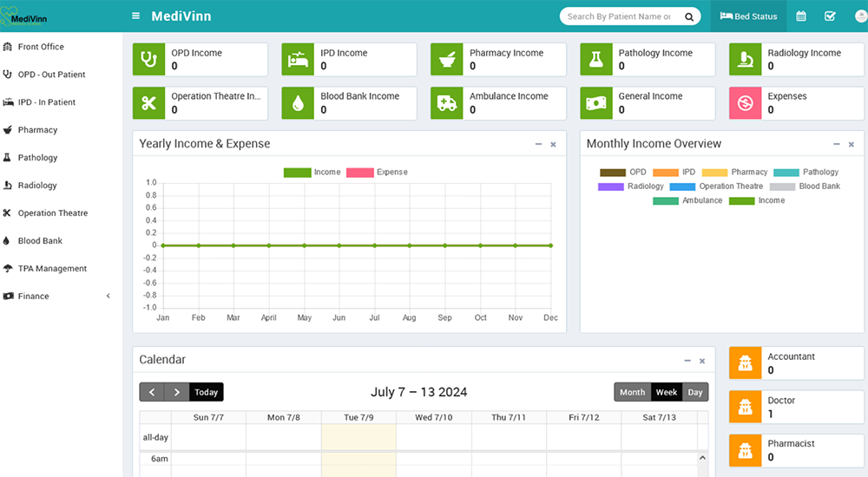Click the Radiology purple legend swatch

[x=611, y=186]
